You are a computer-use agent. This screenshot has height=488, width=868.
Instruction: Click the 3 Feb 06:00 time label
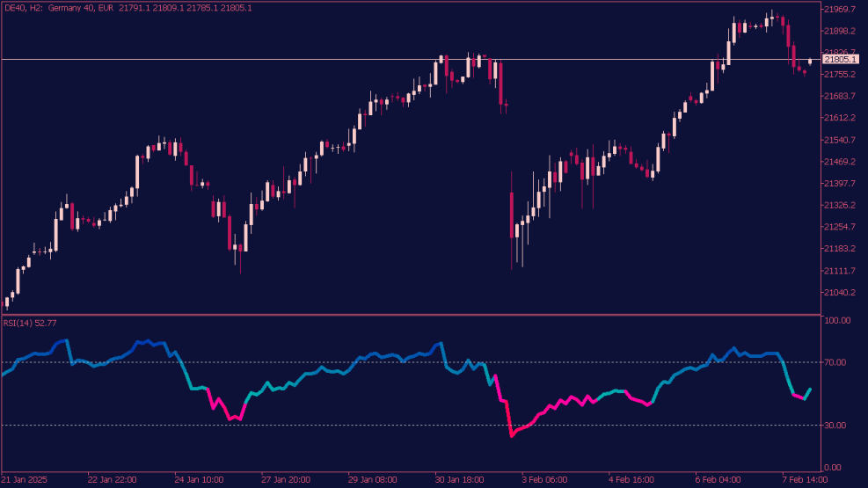pyautogui.click(x=544, y=480)
